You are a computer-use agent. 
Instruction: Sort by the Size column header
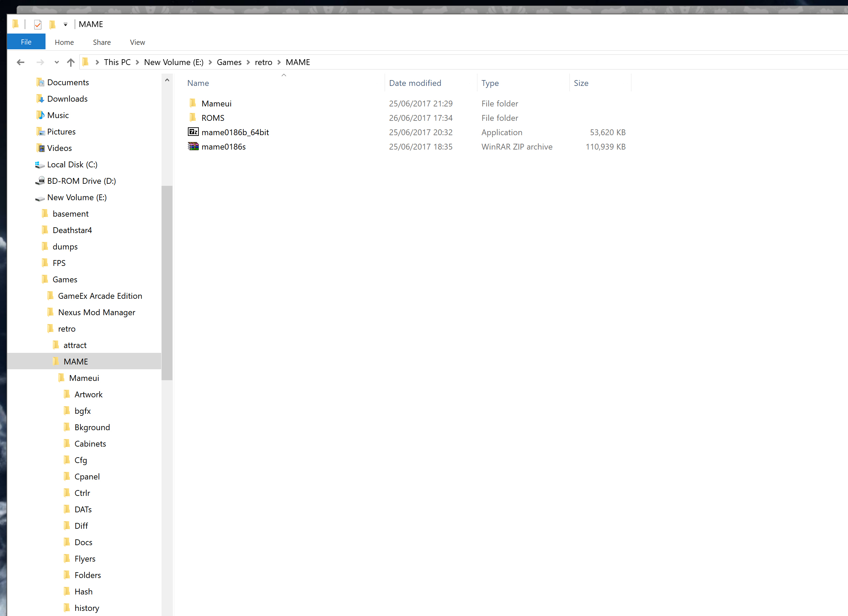click(581, 83)
